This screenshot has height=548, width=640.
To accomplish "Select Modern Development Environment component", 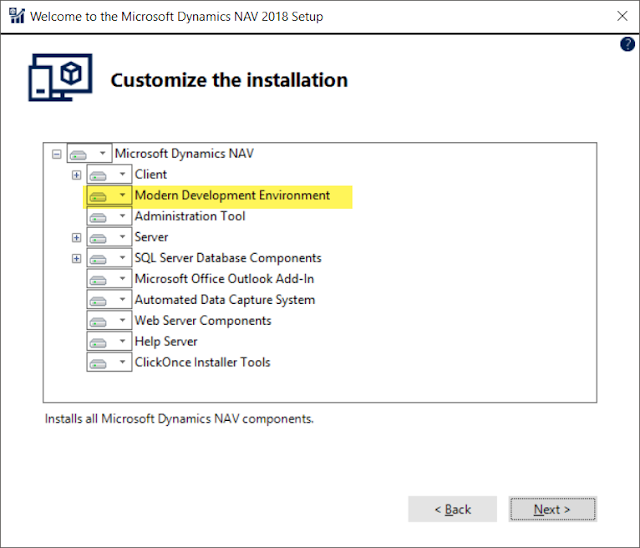I will [x=232, y=195].
